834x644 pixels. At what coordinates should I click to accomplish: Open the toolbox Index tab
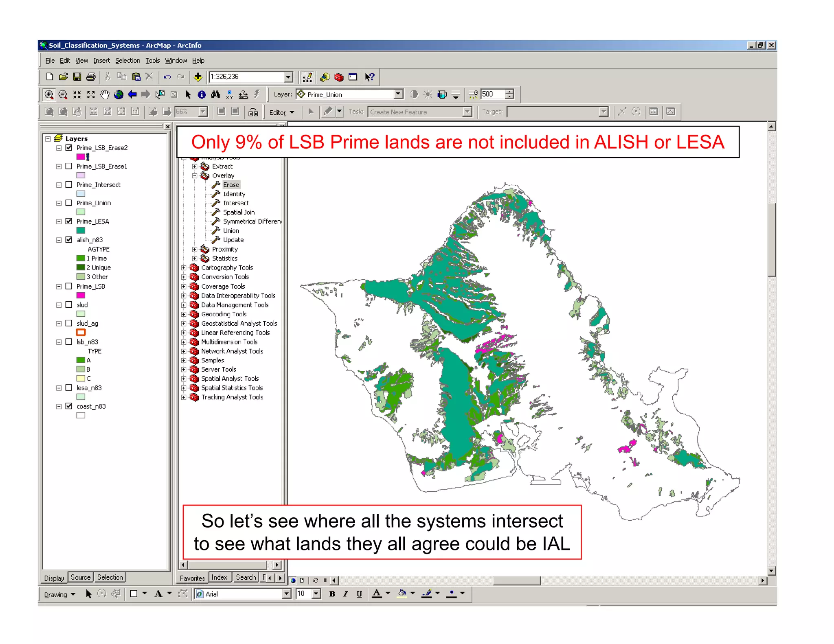[219, 577]
